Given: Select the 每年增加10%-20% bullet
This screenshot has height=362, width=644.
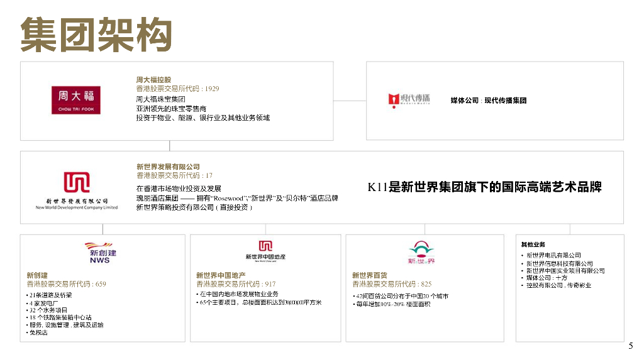Looking at the screenshot, I should pos(392,304).
